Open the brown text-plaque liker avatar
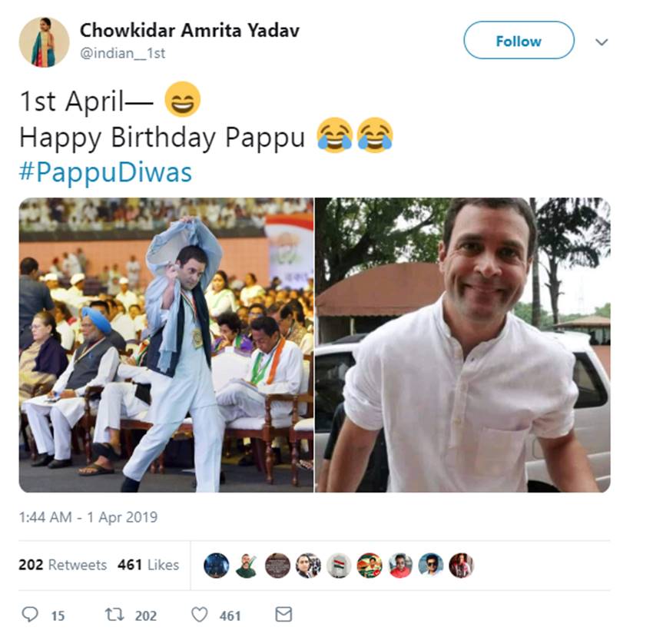The width and height of the screenshot is (653, 644). click(x=277, y=565)
